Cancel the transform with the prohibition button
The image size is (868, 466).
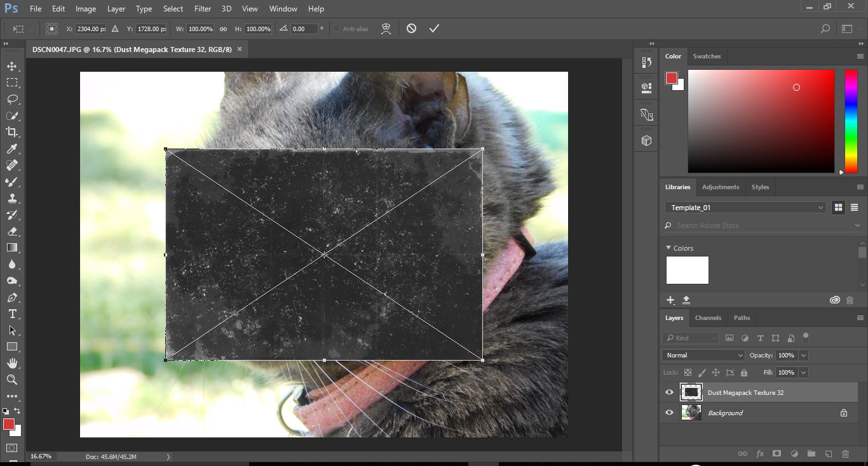[411, 28]
